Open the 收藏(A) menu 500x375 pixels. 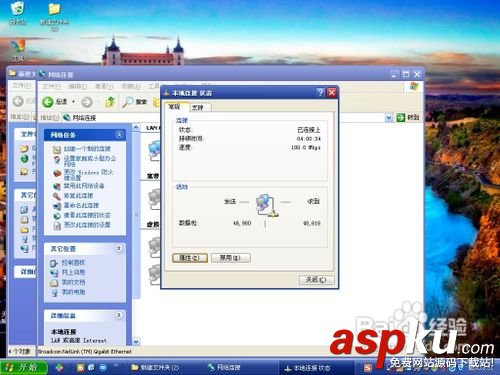[x=130, y=86]
